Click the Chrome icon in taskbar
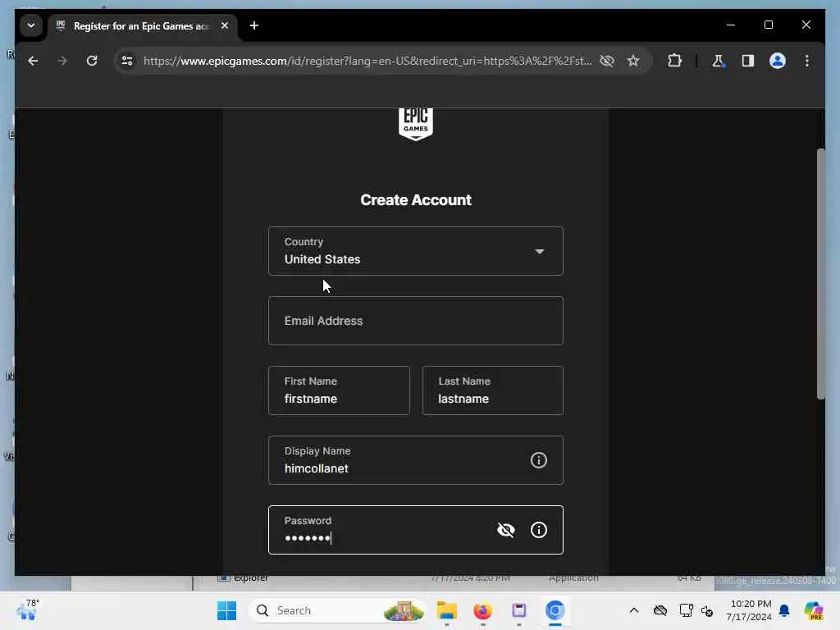Image resolution: width=840 pixels, height=630 pixels. pos(555,610)
